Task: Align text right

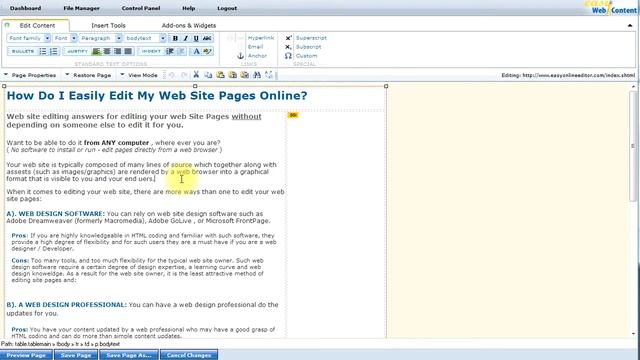Action: coord(118,51)
